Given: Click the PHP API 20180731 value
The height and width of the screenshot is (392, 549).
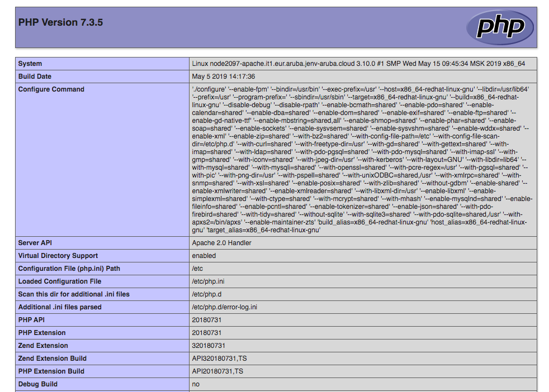Looking at the screenshot, I should [x=206, y=319].
